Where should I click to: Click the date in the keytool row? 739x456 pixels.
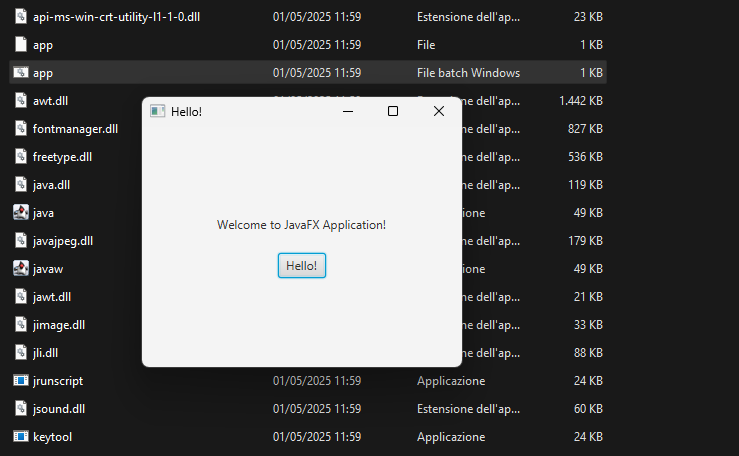tap(317, 437)
